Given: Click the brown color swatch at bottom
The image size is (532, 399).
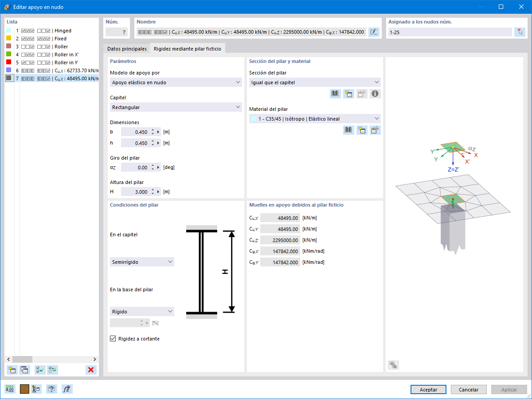Looking at the screenshot, I should [x=24, y=389].
